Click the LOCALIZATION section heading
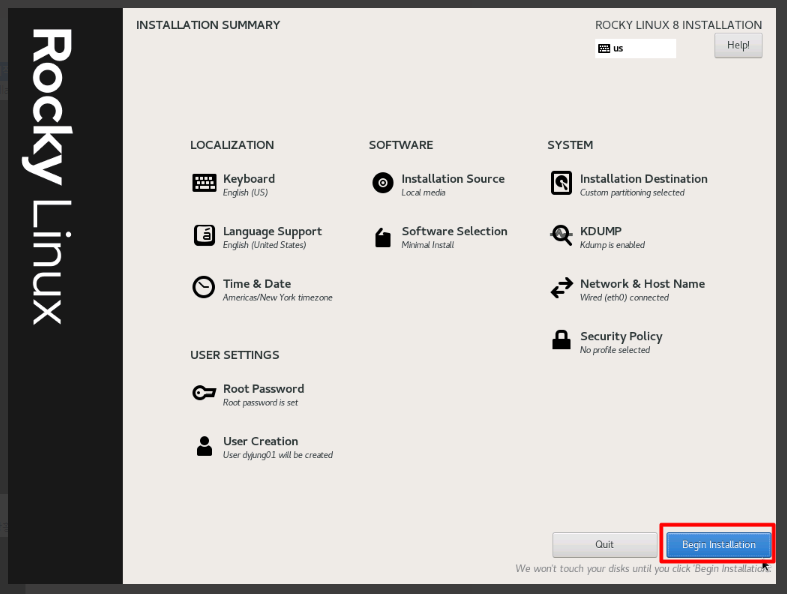Viewport: 787px width, 594px height. 232,145
